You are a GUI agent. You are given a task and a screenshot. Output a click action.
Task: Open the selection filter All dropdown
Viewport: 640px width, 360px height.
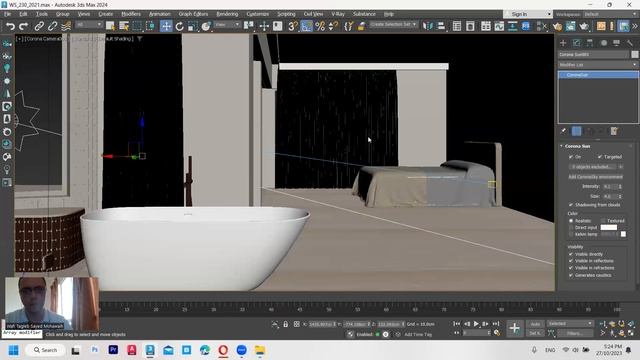pos(89,25)
